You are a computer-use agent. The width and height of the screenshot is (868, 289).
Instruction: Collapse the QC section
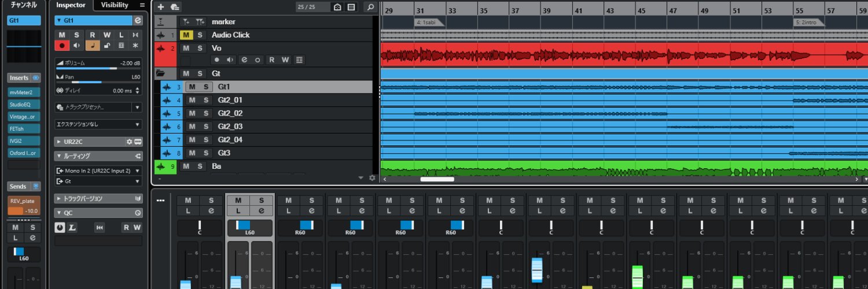click(x=59, y=213)
